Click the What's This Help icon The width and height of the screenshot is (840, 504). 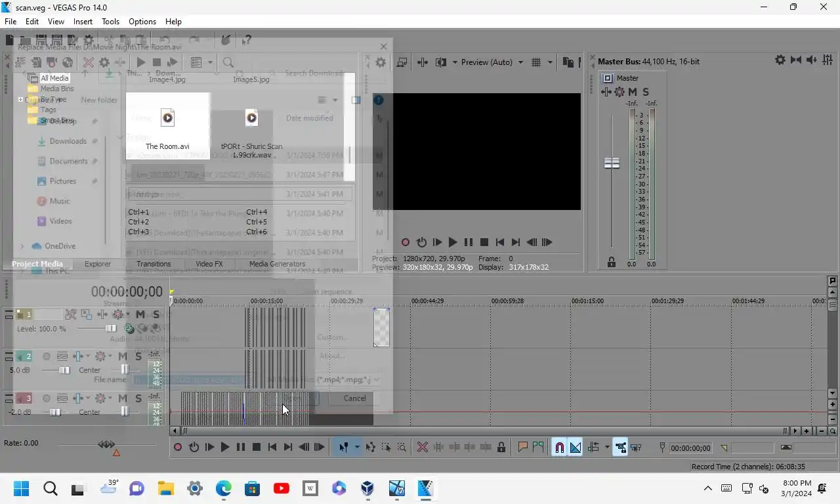pyautogui.click(x=246, y=40)
